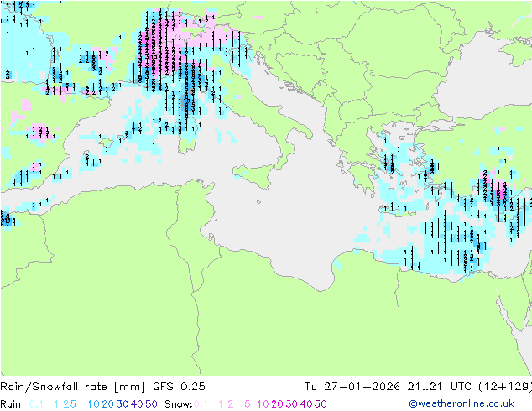
Task: Select the snow legend value 20
Action: [277, 404]
